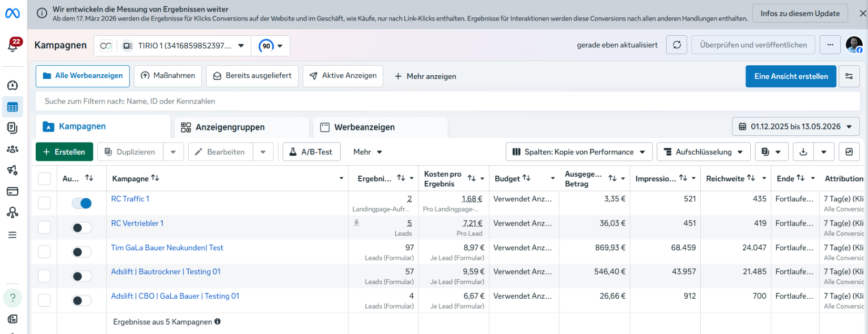Viewport: 868px width, 334px height.
Task: Toggle RC Vertriebler 1 campaign on
Action: coord(81,228)
